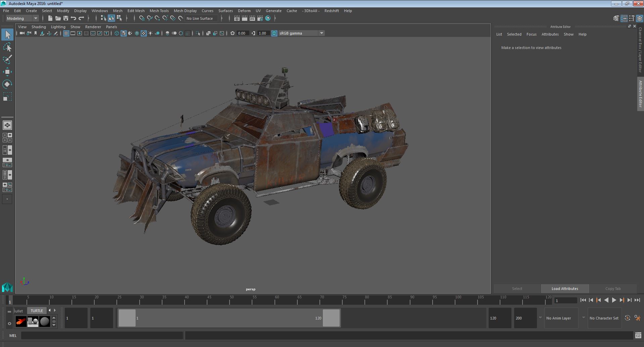
Task: Switch to four-view pane layout
Action: 7,138
